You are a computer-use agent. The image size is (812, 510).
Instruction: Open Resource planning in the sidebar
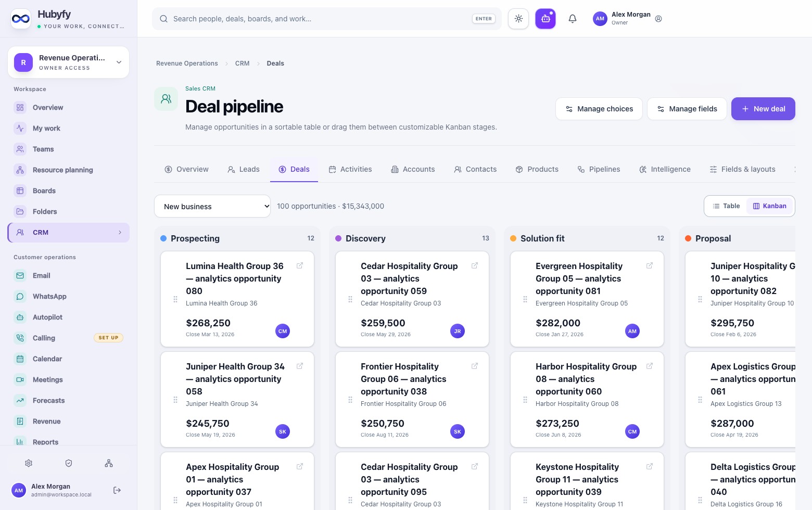(x=69, y=170)
